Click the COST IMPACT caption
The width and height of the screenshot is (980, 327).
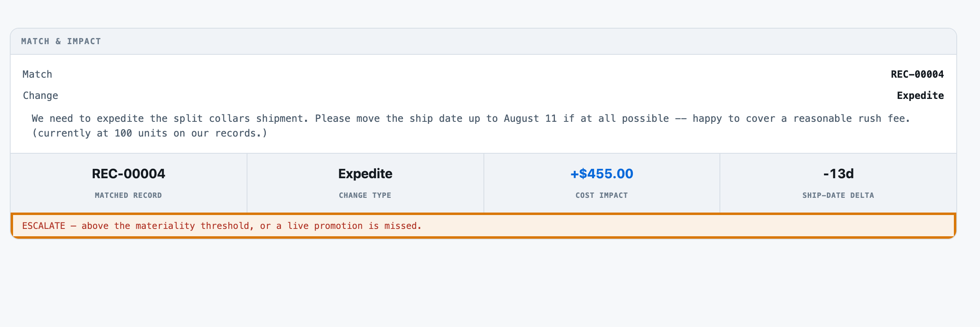(602, 195)
